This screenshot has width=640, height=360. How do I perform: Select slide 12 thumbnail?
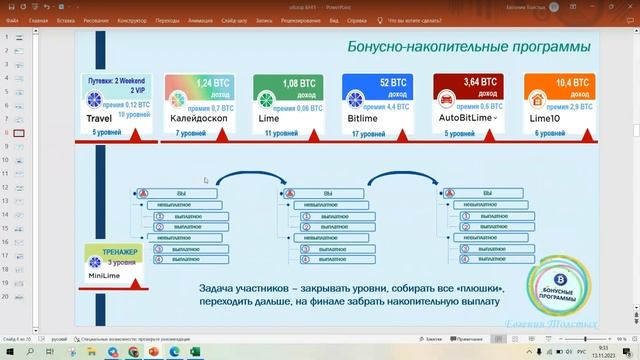pos(19,188)
